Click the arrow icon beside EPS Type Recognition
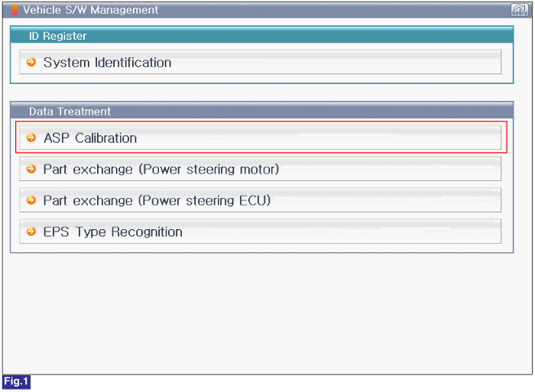The image size is (535, 392). (x=31, y=232)
